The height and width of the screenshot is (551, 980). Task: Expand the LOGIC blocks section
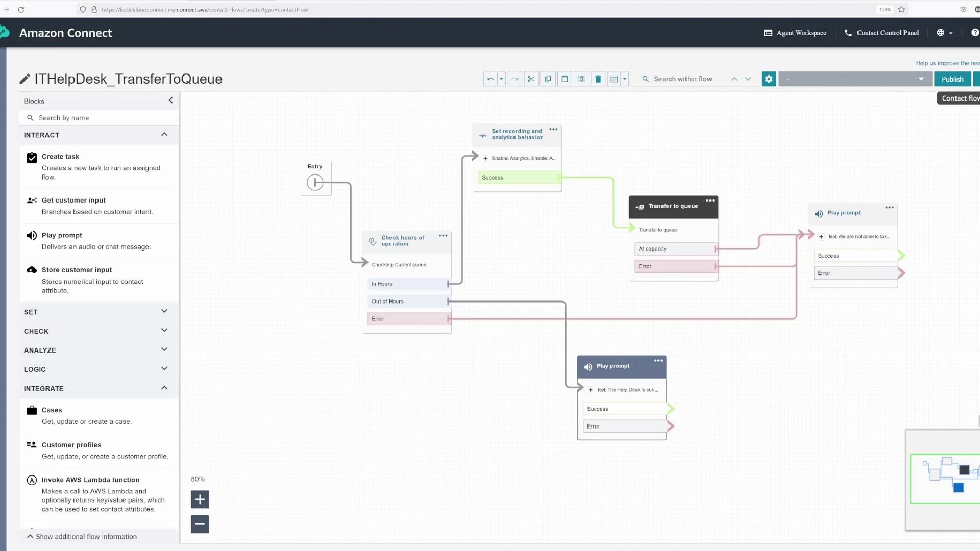164,369
